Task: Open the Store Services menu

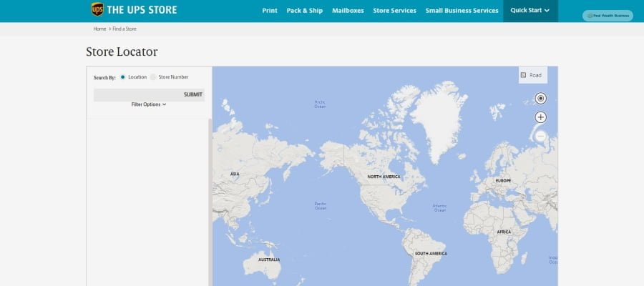Action: click(395, 11)
